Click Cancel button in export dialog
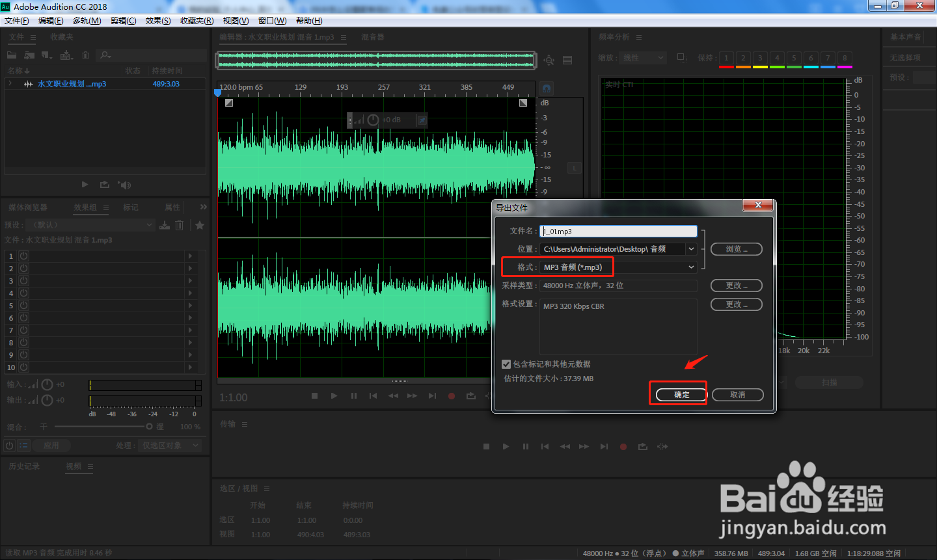Viewport: 937px width, 560px height. tap(737, 395)
